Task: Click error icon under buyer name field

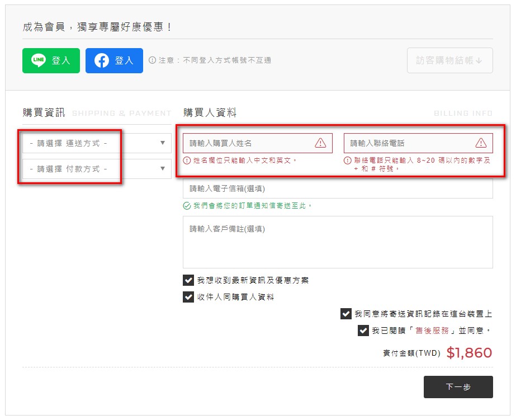Action: [187, 161]
